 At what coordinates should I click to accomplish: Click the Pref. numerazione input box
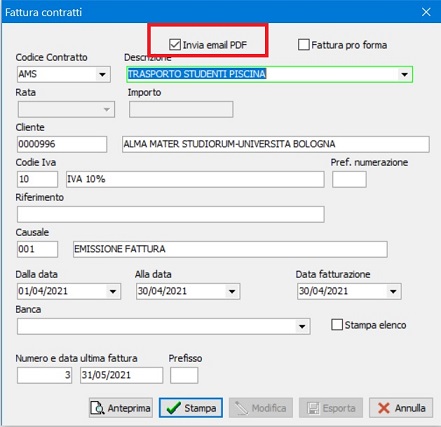(x=349, y=179)
